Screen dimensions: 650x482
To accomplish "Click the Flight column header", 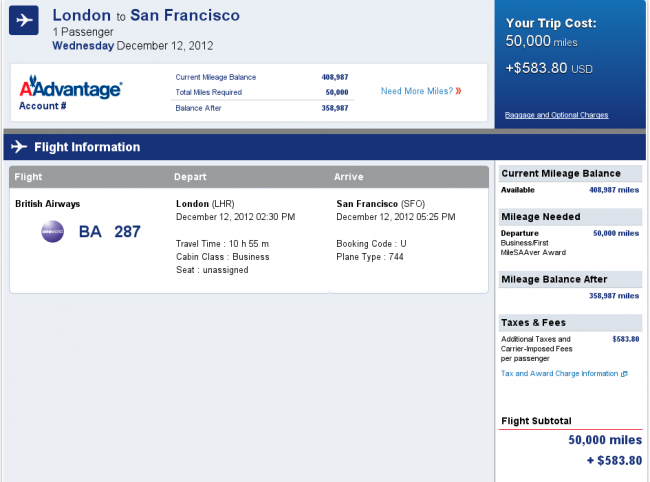I will point(29,177).
